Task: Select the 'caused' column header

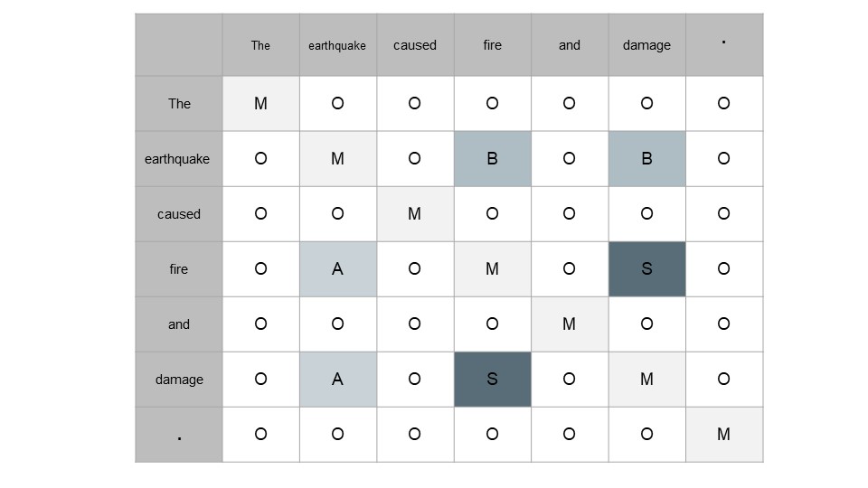Action: pos(415,45)
